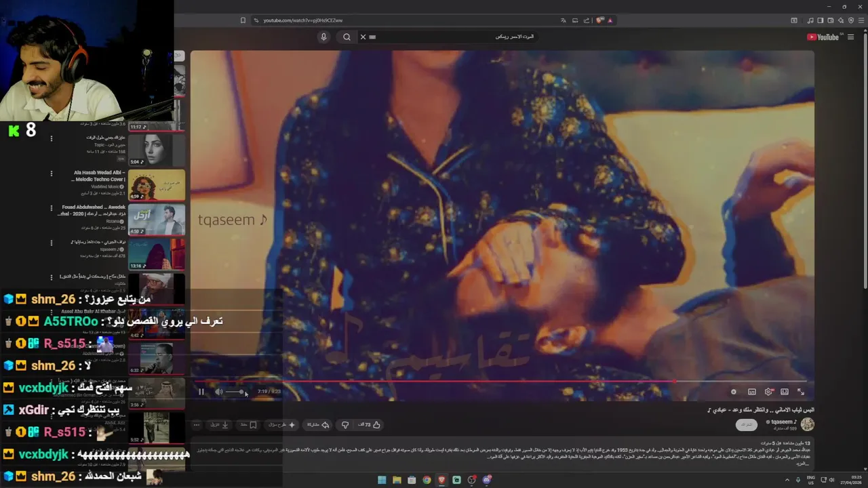868x488 pixels.
Task: Open Brave browser taskbar icon
Action: tap(441, 480)
